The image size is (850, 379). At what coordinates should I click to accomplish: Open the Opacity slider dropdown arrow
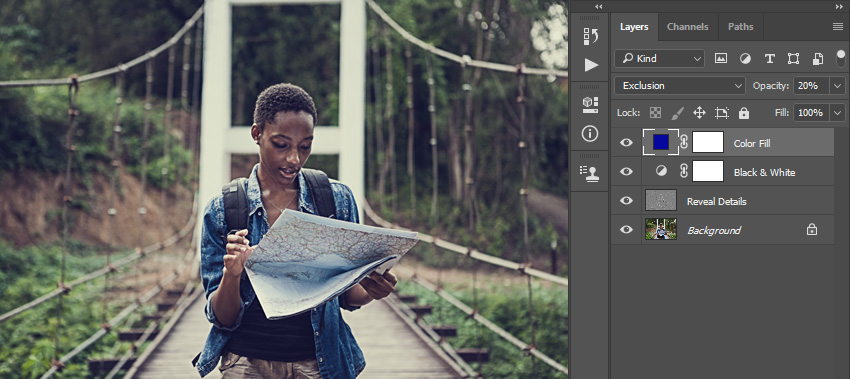tap(838, 86)
